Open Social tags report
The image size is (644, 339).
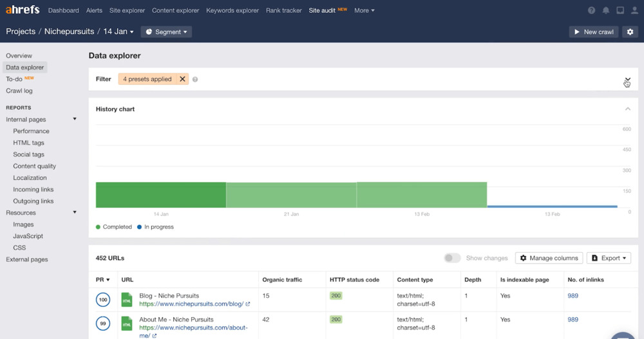pyautogui.click(x=28, y=154)
